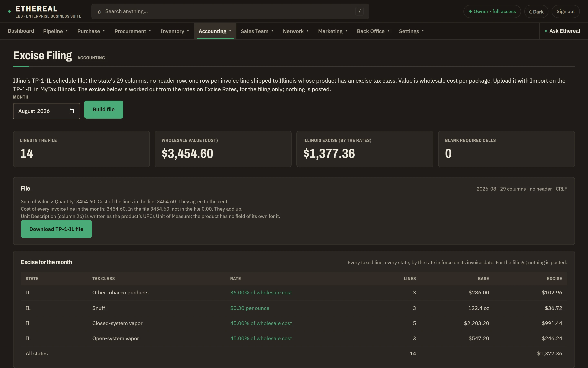588x368 pixels.
Task: Click the Lines column header
Action: (x=410, y=278)
